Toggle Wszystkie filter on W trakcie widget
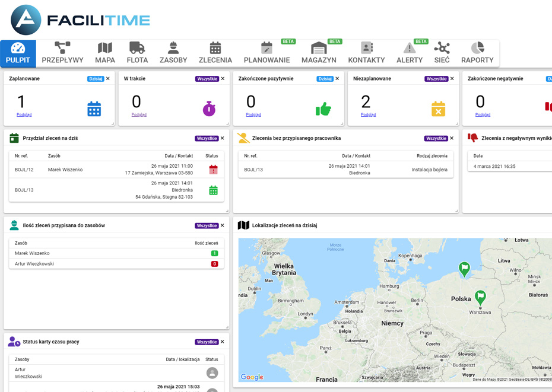552x392 pixels. (207, 79)
